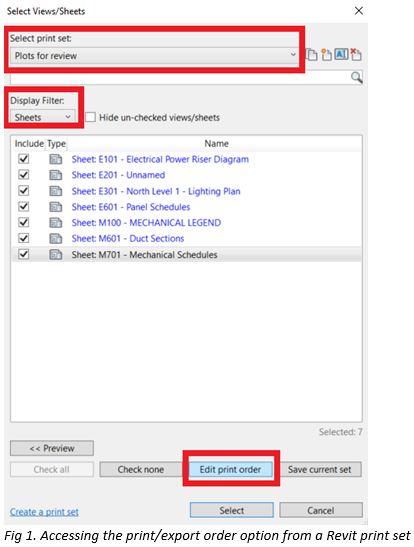
Task: Open the Create a print set link
Action: [44, 512]
